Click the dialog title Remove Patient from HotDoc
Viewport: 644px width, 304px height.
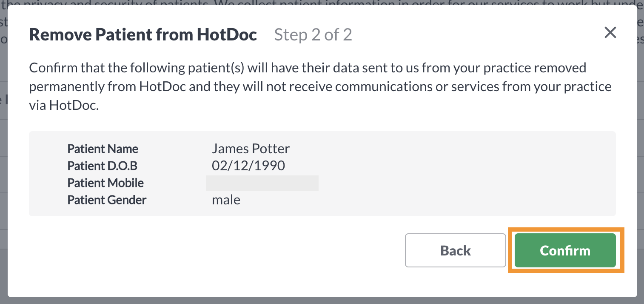coord(142,34)
